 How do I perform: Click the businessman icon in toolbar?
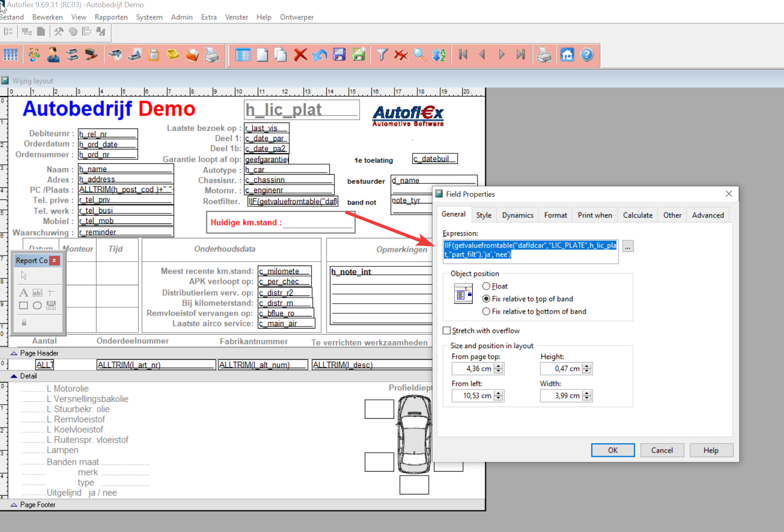tap(53, 54)
